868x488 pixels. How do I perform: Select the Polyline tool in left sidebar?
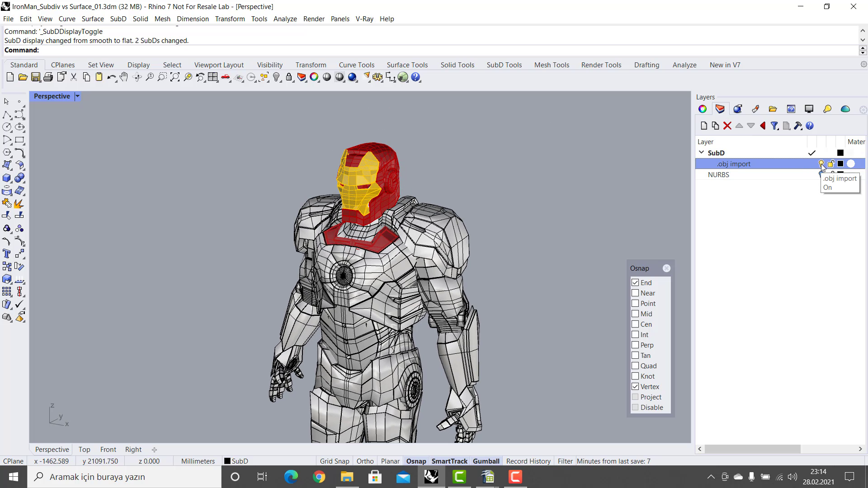coord(7,115)
